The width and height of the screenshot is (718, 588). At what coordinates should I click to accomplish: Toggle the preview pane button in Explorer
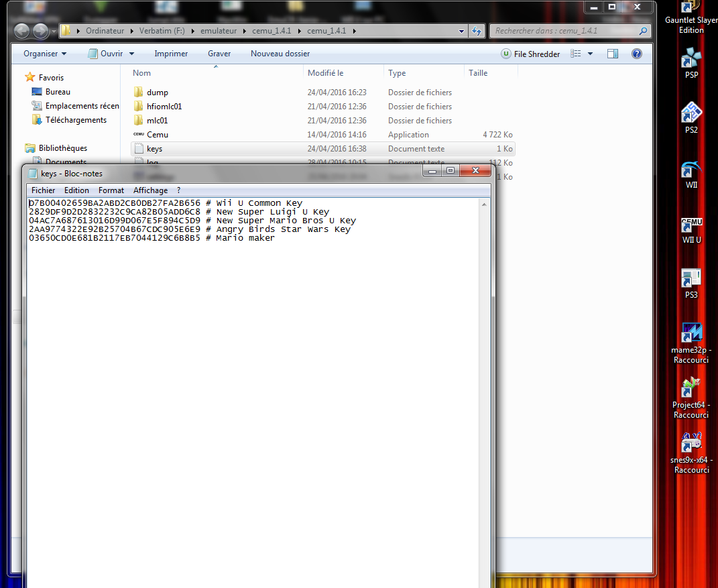pos(612,54)
